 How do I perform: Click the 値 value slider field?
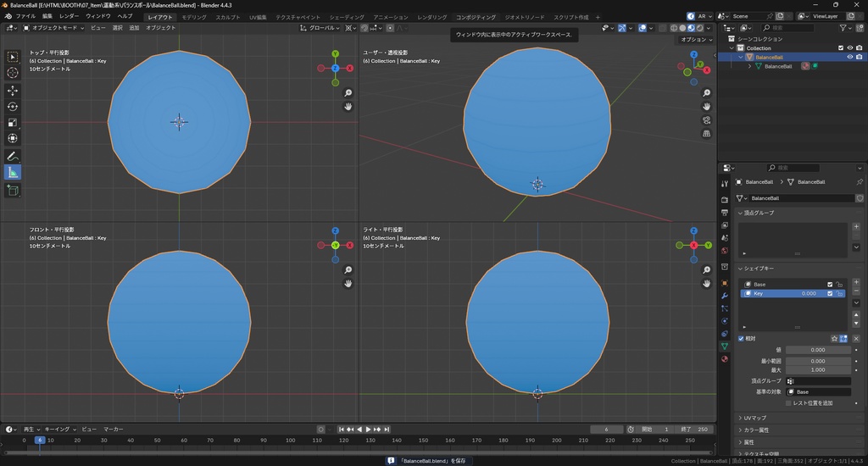click(817, 350)
